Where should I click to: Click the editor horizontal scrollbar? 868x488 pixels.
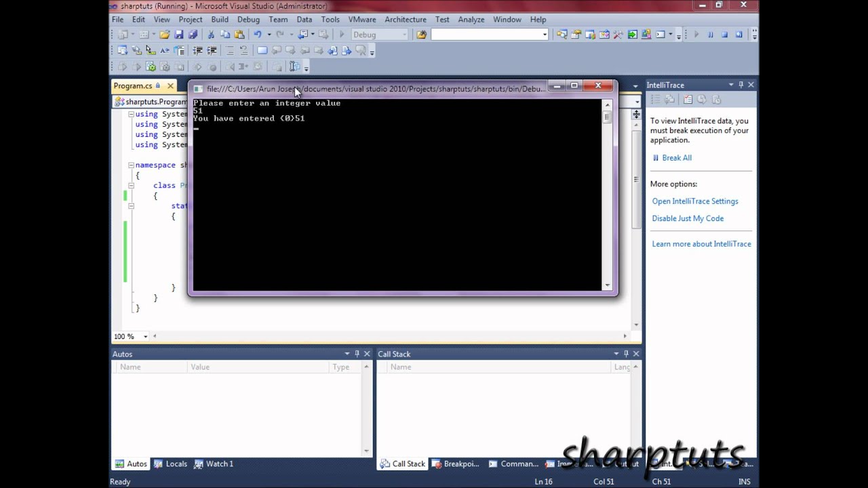pyautogui.click(x=389, y=336)
